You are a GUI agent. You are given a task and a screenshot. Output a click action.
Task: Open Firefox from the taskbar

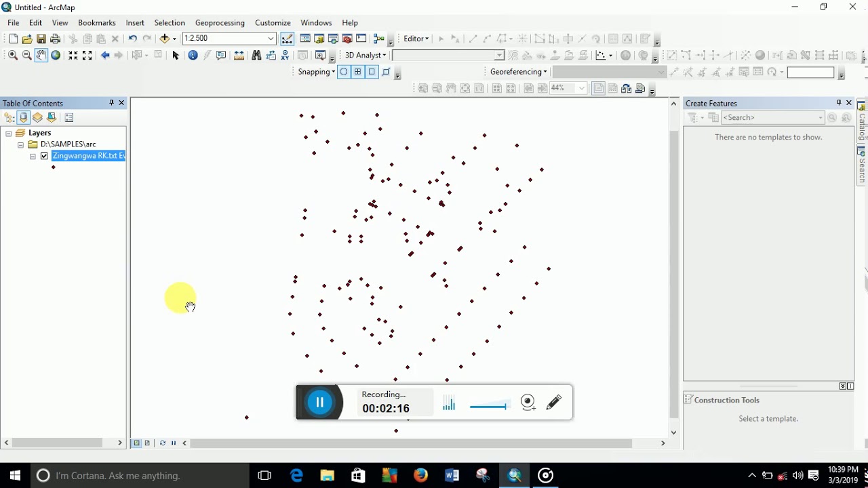tap(420, 476)
